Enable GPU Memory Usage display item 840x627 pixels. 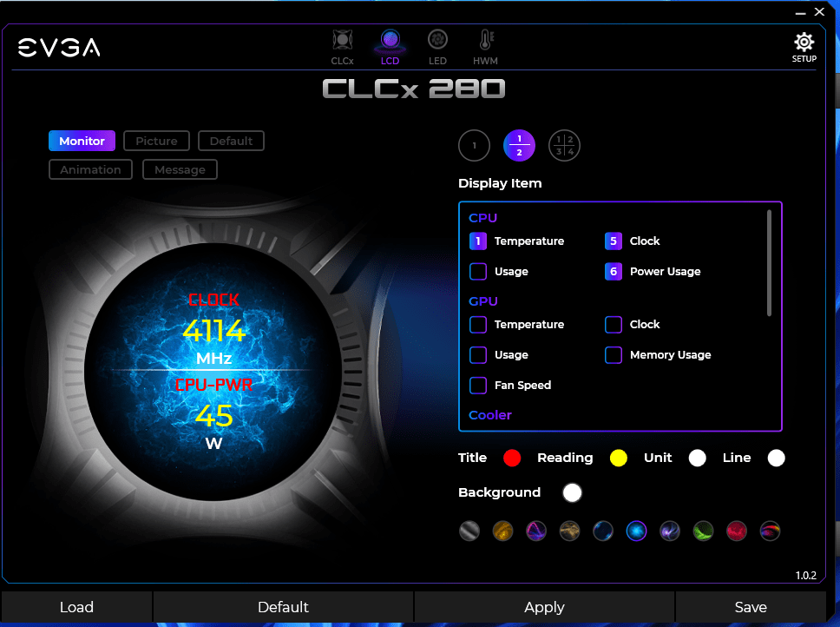point(614,355)
